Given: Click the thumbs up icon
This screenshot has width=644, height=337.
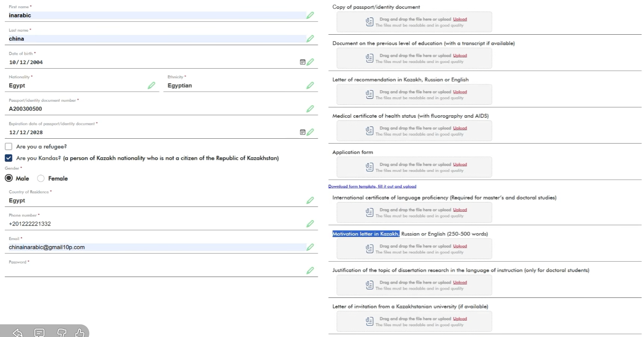Looking at the screenshot, I should click(x=80, y=333).
